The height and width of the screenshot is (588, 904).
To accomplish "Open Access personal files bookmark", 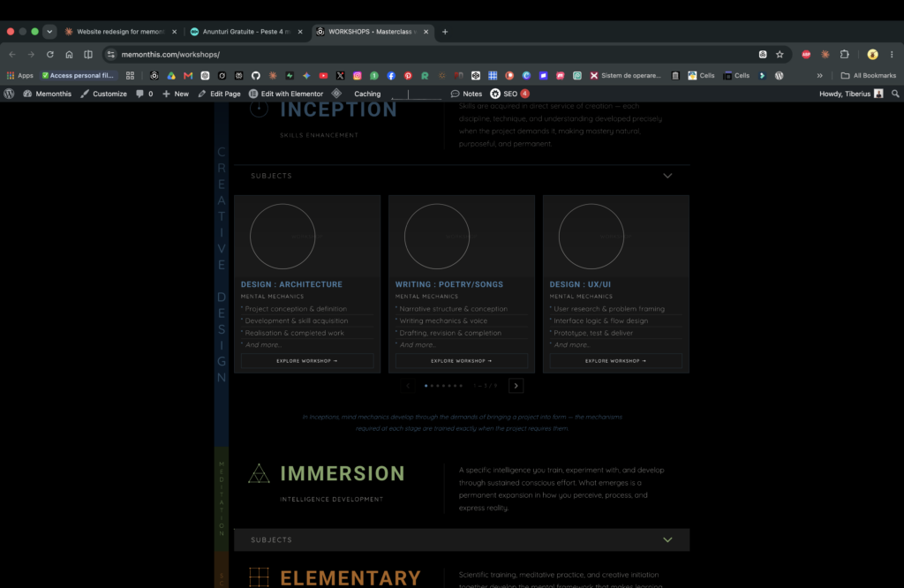I will coord(78,76).
